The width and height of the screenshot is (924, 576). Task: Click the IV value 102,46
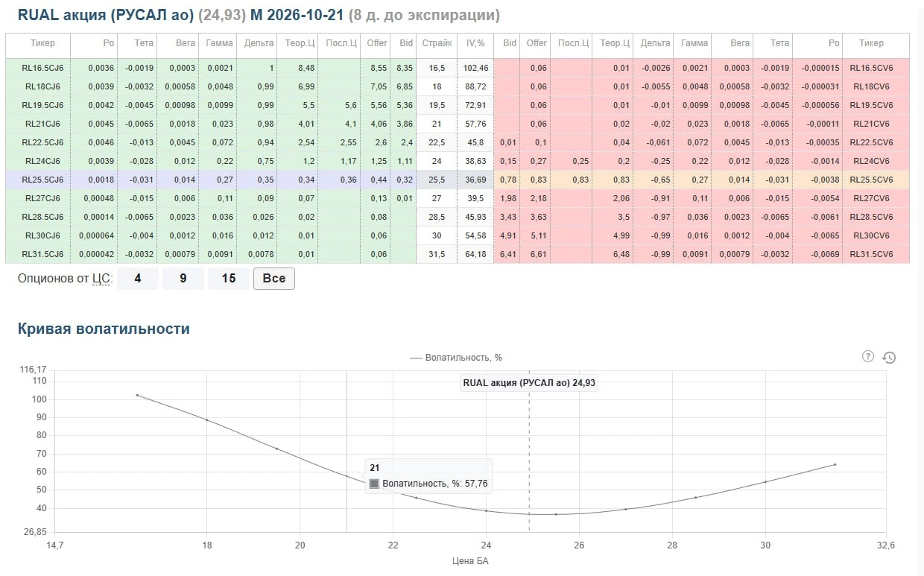475,68
